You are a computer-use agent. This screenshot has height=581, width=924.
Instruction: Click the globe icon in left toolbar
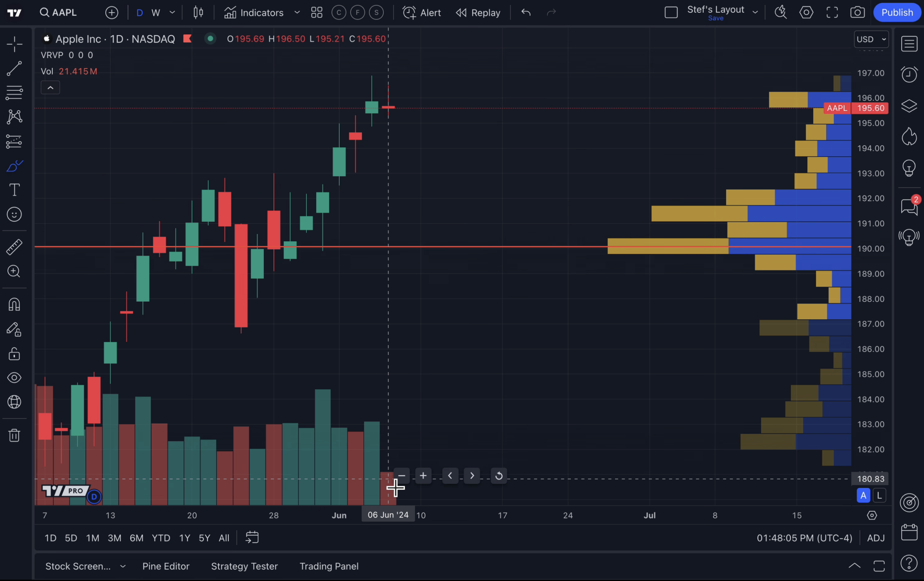(14, 402)
